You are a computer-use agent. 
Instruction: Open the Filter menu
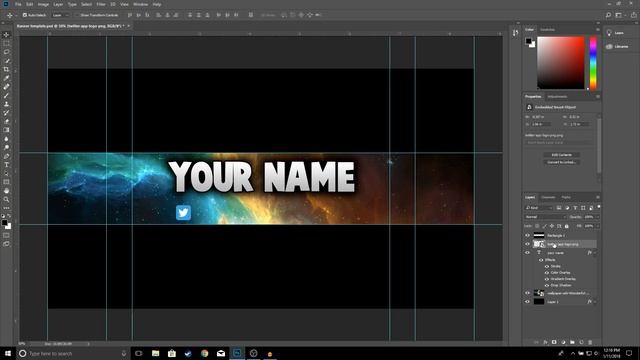click(x=101, y=4)
